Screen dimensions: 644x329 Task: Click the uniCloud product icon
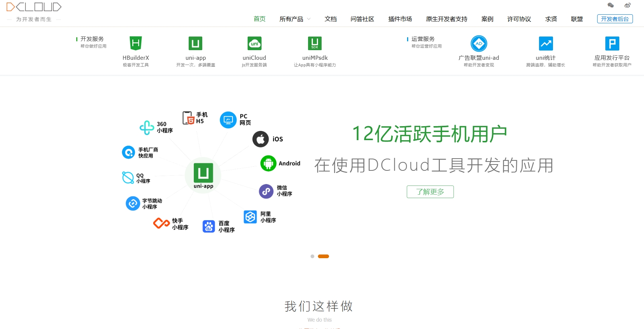pos(254,43)
